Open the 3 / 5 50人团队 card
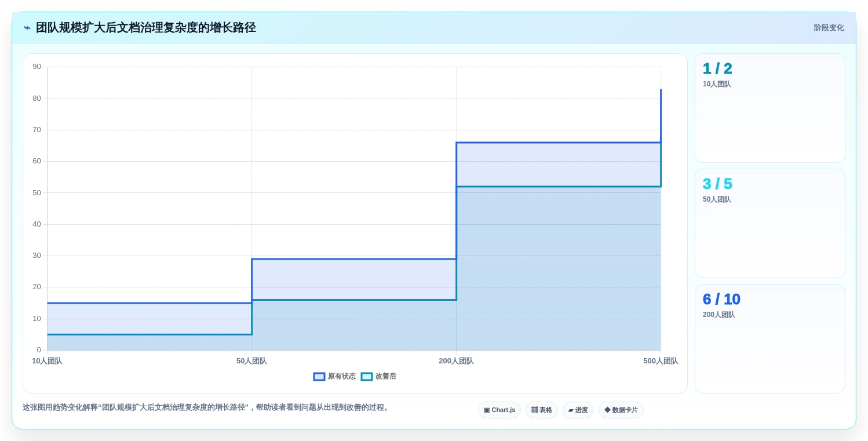Image resolution: width=868 pixels, height=441 pixels. tap(770, 224)
